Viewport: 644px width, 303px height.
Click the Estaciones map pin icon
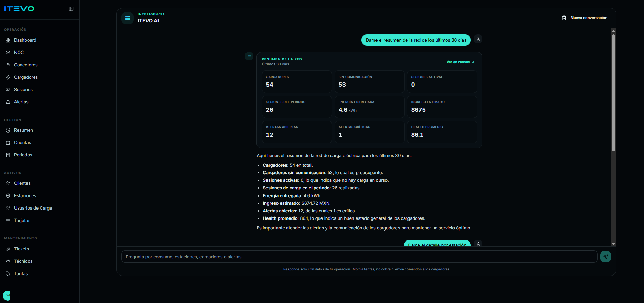8,196
